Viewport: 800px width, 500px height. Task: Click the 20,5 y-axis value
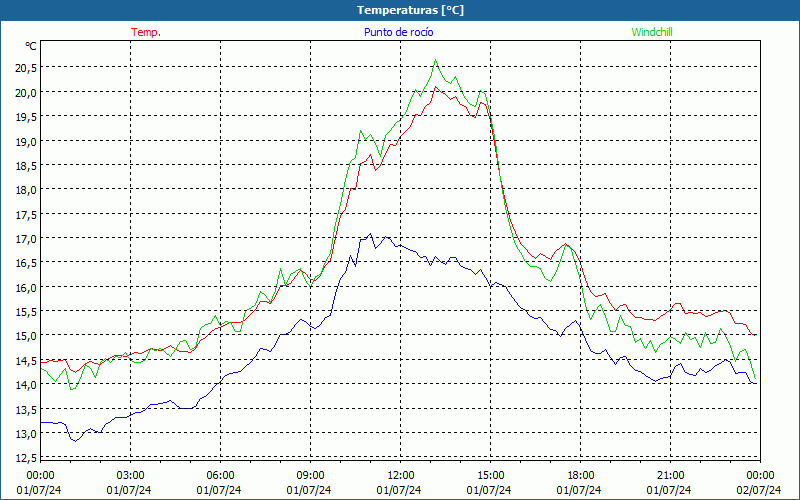click(x=24, y=67)
